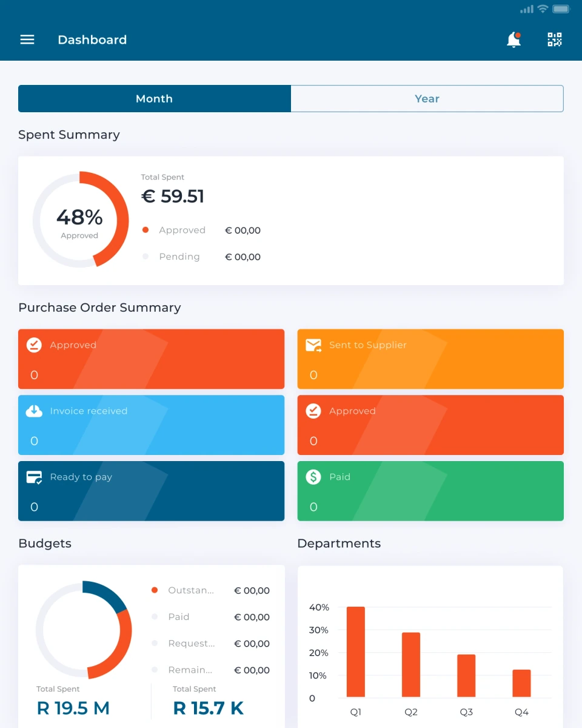The image size is (582, 728).
Task: Click the Invoice received cloud download icon
Action: (34, 411)
